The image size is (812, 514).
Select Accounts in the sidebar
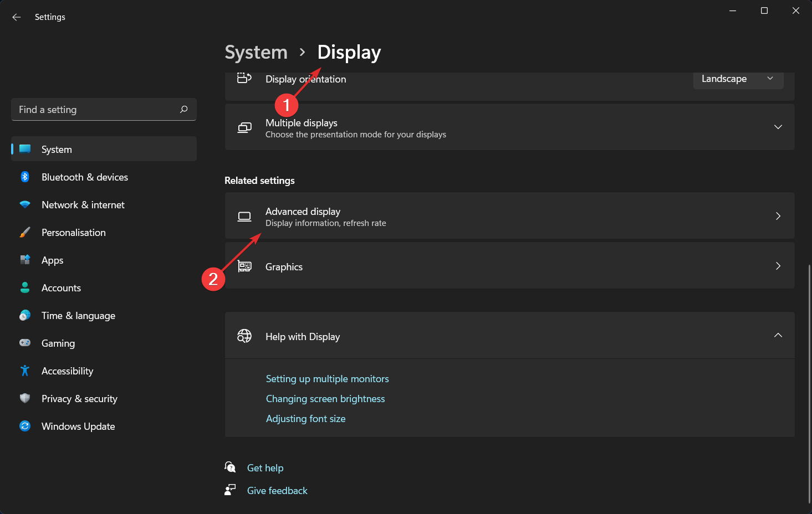point(61,288)
